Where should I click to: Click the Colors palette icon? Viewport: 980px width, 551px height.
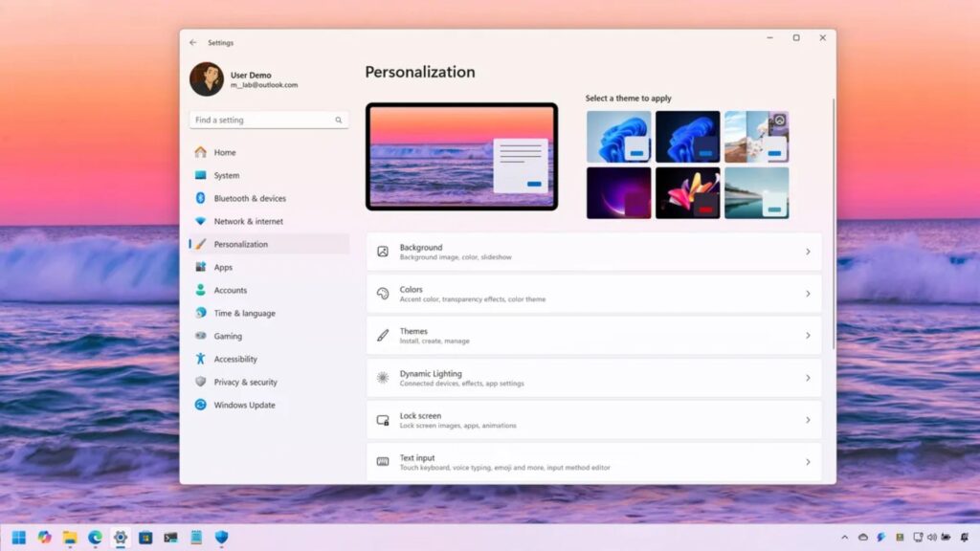383,294
